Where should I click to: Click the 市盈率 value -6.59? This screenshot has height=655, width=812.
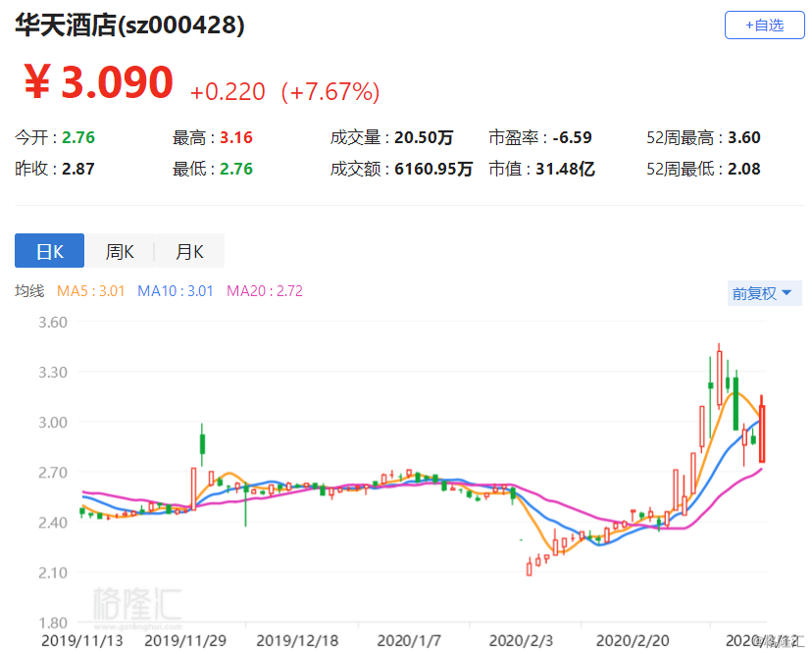tap(573, 137)
